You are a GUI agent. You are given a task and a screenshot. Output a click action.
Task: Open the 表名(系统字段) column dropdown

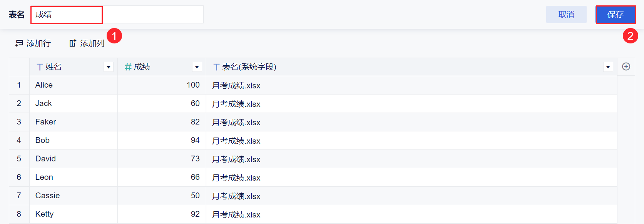click(608, 67)
